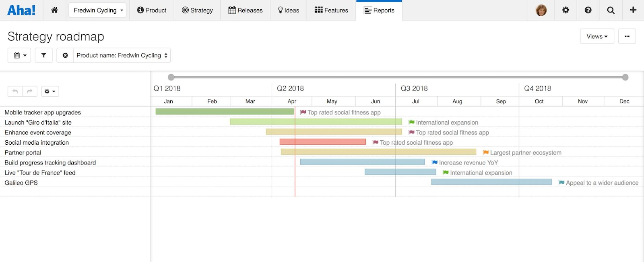The image size is (644, 262).
Task: Click the help question mark icon
Action: [588, 10]
